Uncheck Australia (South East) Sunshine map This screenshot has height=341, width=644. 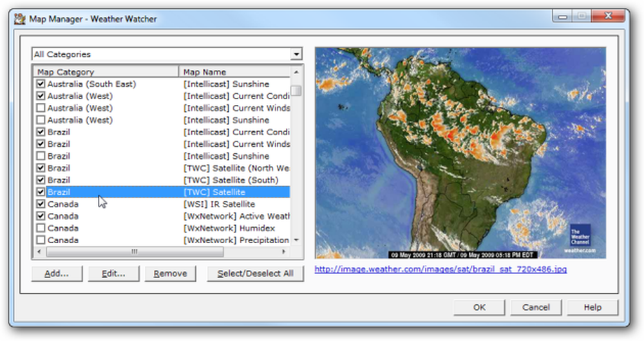click(x=41, y=84)
